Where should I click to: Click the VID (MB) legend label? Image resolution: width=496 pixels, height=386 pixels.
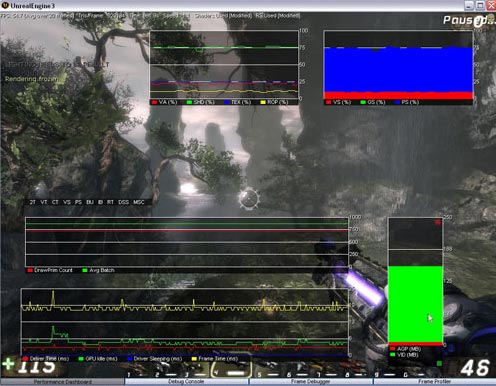tap(407, 355)
